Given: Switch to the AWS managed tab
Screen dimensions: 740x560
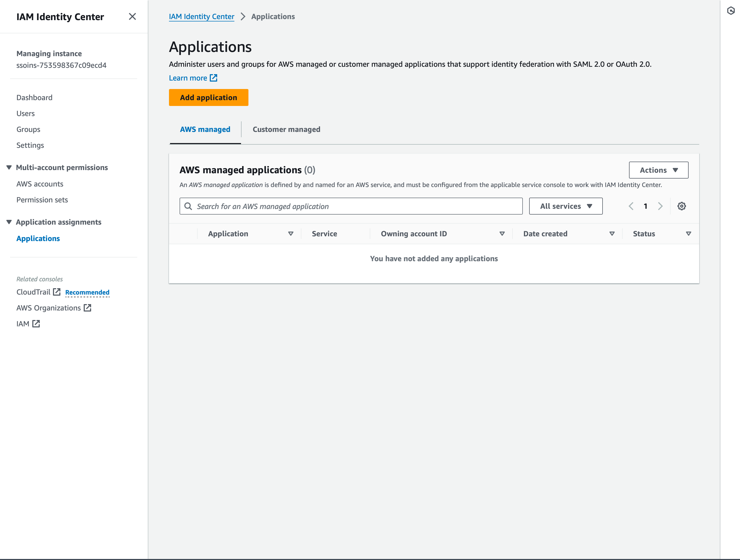Looking at the screenshot, I should point(205,130).
